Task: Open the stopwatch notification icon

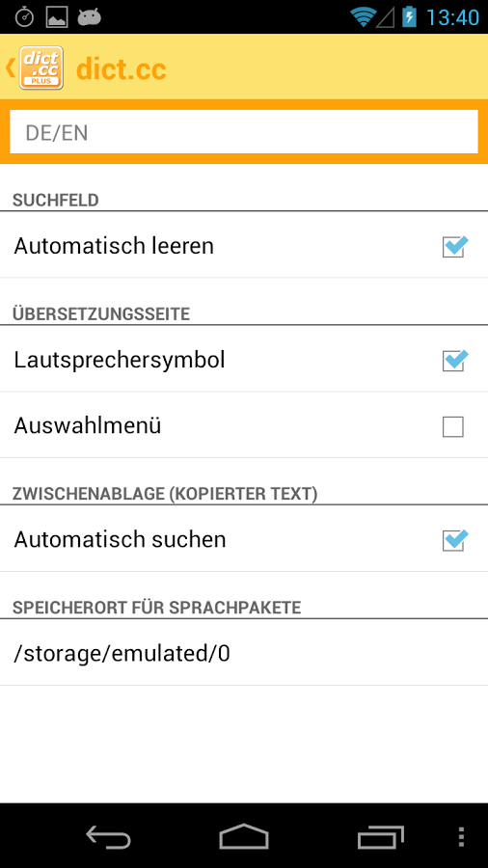Action: pos(24,17)
